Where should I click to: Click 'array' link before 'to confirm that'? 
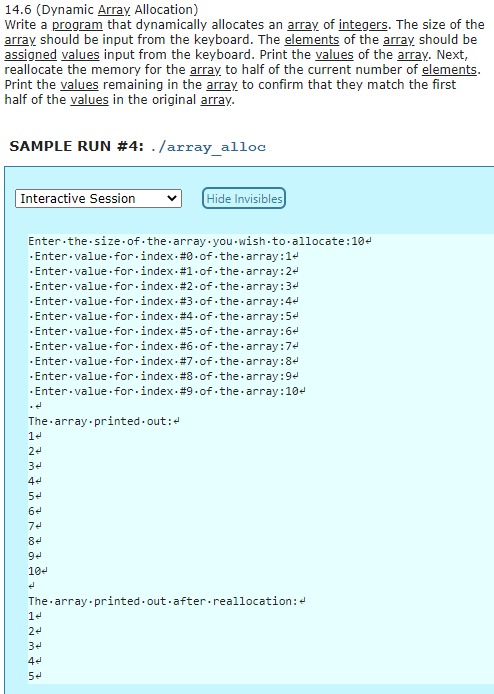coord(222,84)
